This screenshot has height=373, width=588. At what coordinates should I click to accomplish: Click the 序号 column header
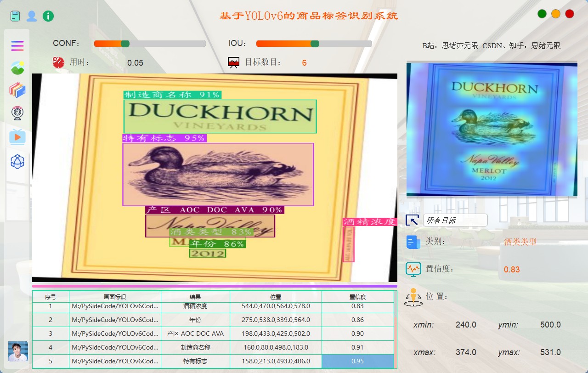pos(51,297)
